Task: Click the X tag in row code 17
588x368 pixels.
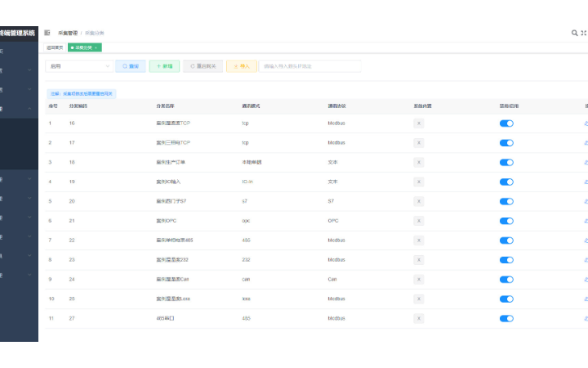Action: (x=418, y=142)
